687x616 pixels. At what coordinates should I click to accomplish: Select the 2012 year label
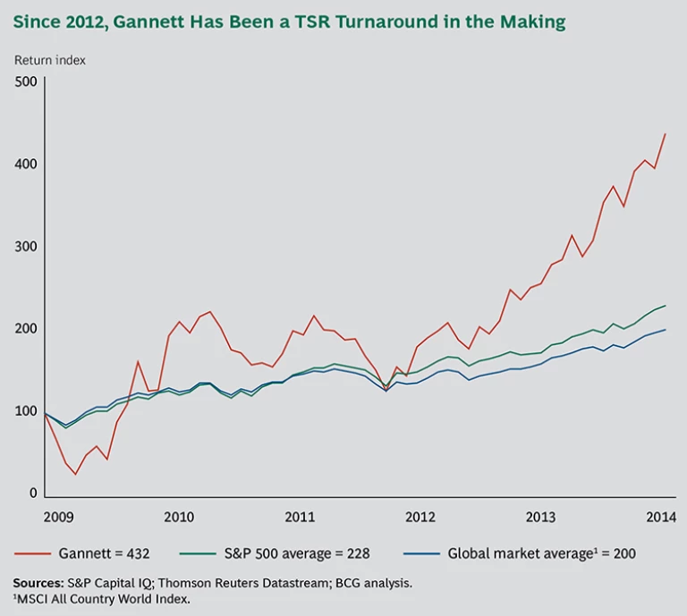[x=420, y=517]
